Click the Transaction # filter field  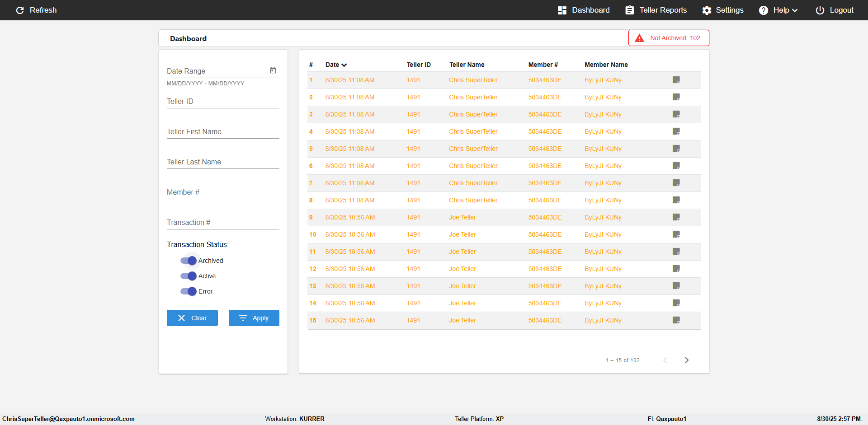point(223,222)
